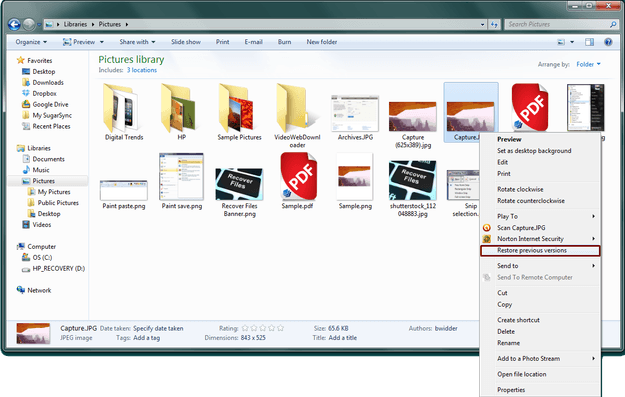The height and width of the screenshot is (397, 625).
Task: Open the Digital Trends folder
Action: (124, 112)
